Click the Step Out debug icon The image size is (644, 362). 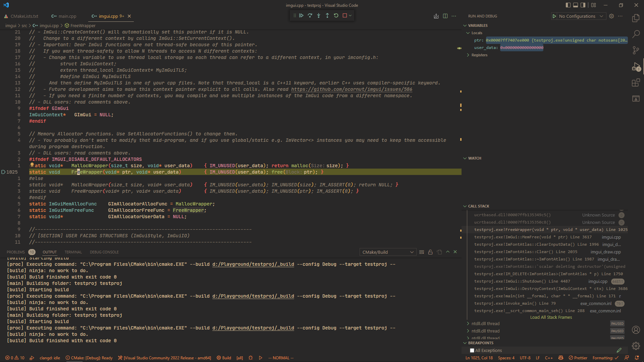(x=327, y=15)
